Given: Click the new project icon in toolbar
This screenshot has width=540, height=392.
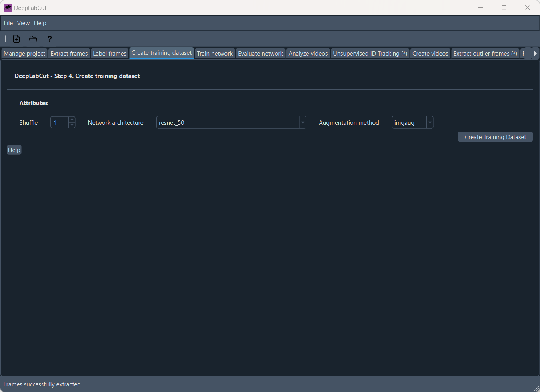Looking at the screenshot, I should pos(16,39).
